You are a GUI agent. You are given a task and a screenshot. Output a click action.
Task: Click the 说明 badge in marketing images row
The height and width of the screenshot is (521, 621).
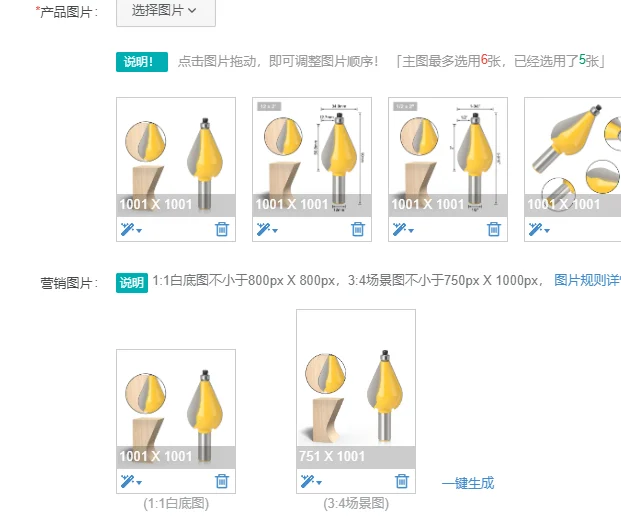tap(132, 283)
